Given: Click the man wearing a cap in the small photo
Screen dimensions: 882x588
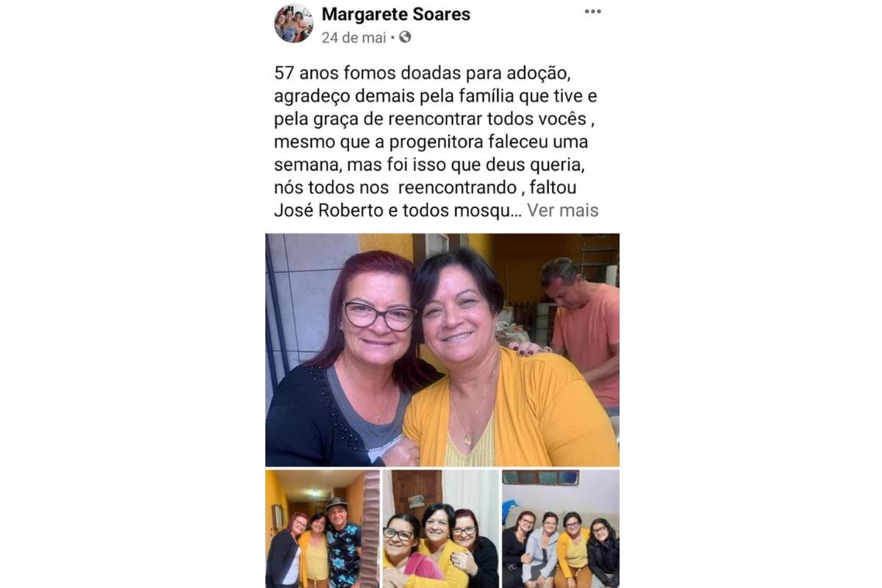Looking at the screenshot, I should [x=343, y=540].
